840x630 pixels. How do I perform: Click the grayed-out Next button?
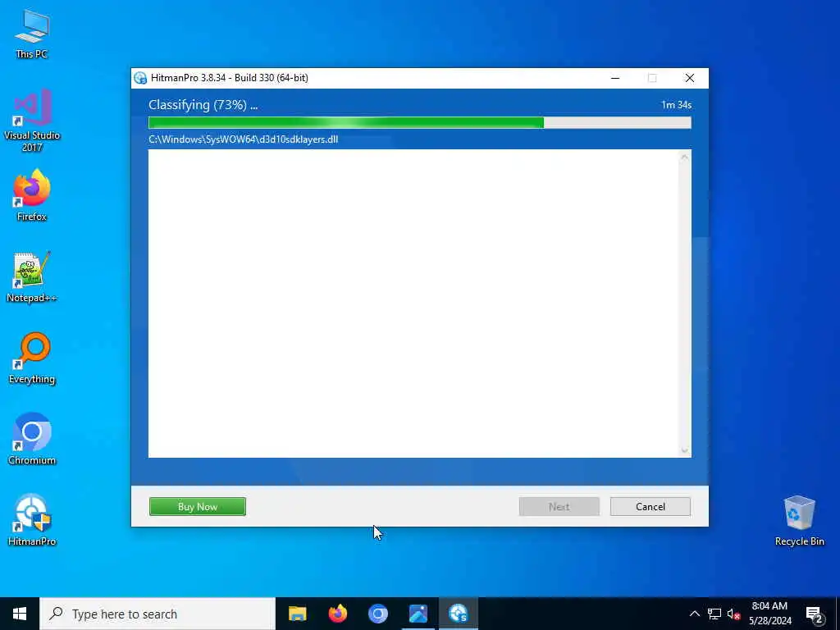[x=559, y=507]
